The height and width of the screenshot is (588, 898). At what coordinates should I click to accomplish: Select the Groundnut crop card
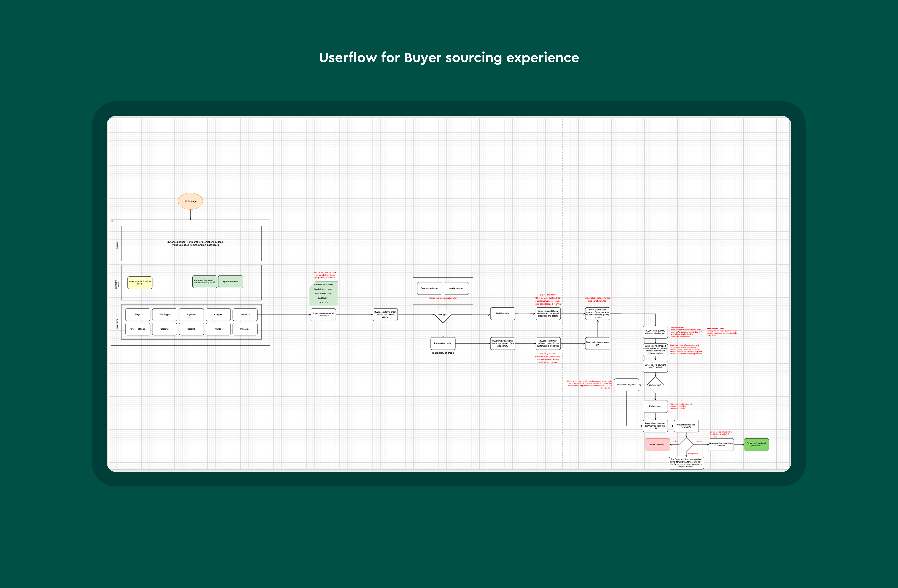[x=245, y=314]
